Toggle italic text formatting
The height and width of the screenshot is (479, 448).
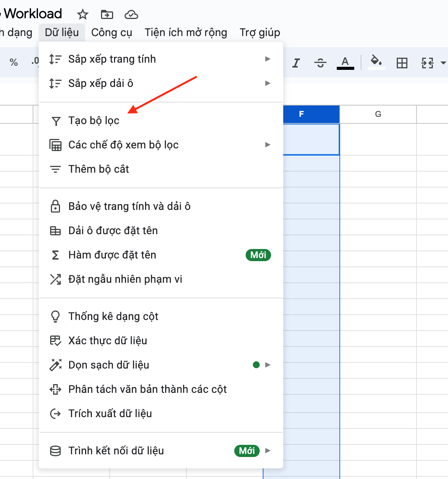click(296, 63)
